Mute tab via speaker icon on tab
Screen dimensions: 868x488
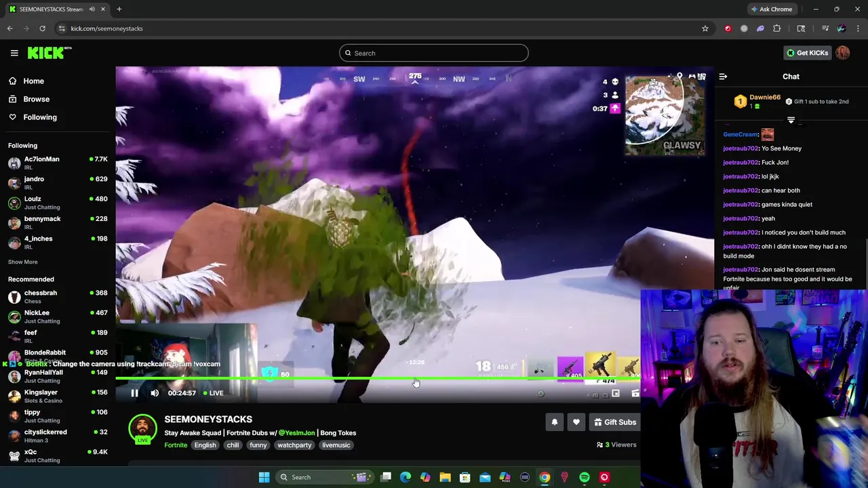click(x=92, y=9)
